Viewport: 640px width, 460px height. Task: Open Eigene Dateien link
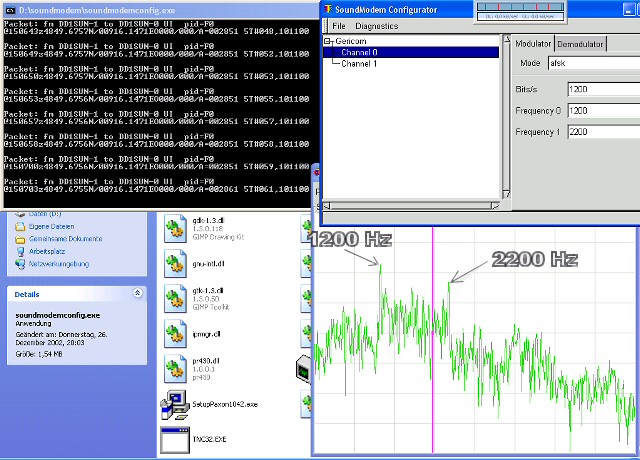pyautogui.click(x=50, y=226)
